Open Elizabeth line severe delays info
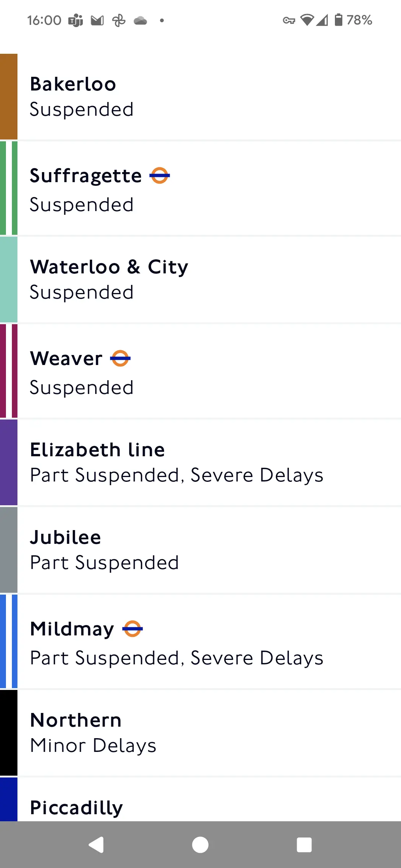This screenshot has width=401, height=868. point(200,462)
